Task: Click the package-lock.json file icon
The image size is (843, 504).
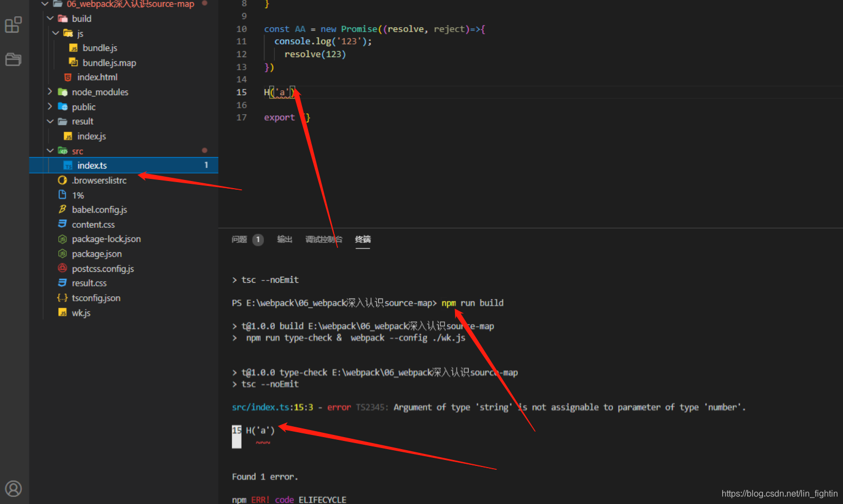Action: (63, 239)
